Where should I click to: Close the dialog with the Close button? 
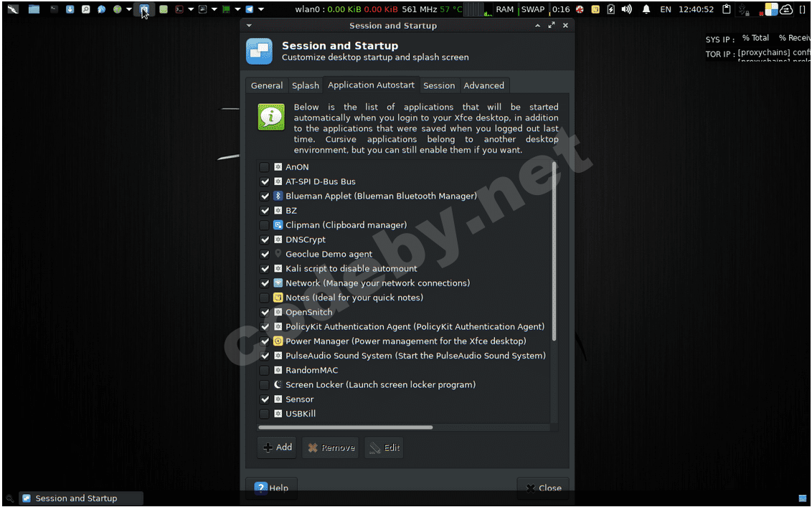[x=543, y=488]
